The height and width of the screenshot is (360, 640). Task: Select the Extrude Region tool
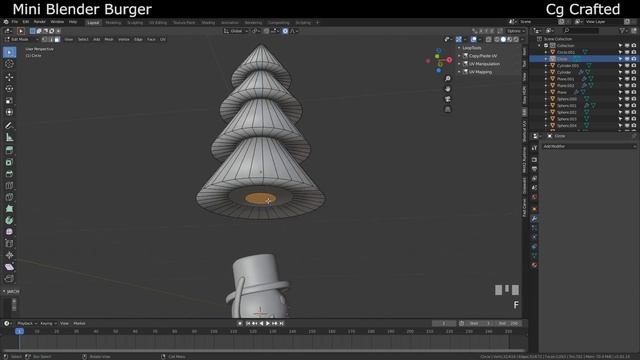[x=9, y=150]
